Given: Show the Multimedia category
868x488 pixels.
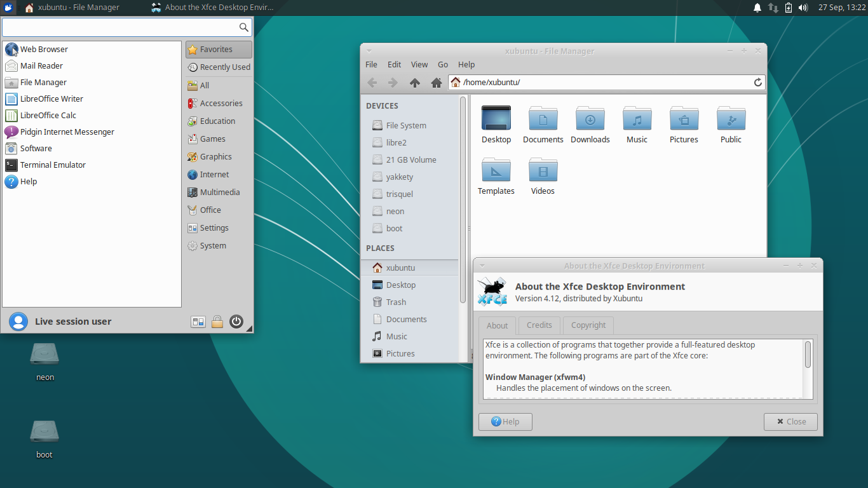Looking at the screenshot, I should coord(219,192).
